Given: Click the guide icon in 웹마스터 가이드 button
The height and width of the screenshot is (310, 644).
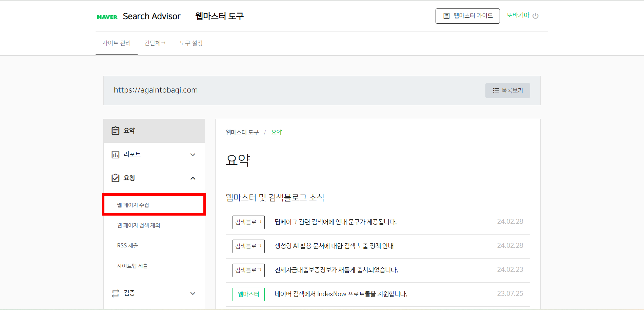Looking at the screenshot, I should pyautogui.click(x=446, y=16).
